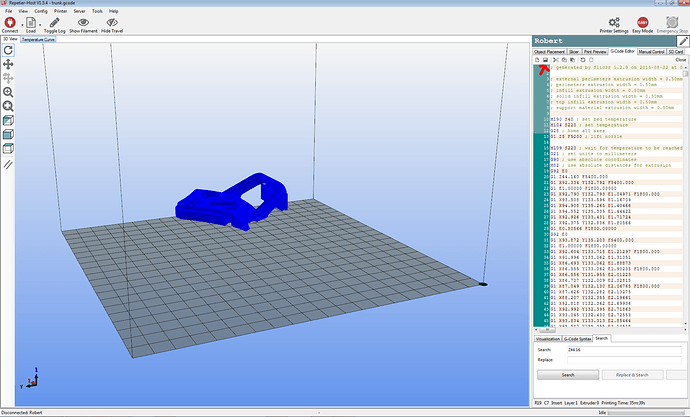
Task: Click the Connect printer icon
Action: (x=10, y=22)
